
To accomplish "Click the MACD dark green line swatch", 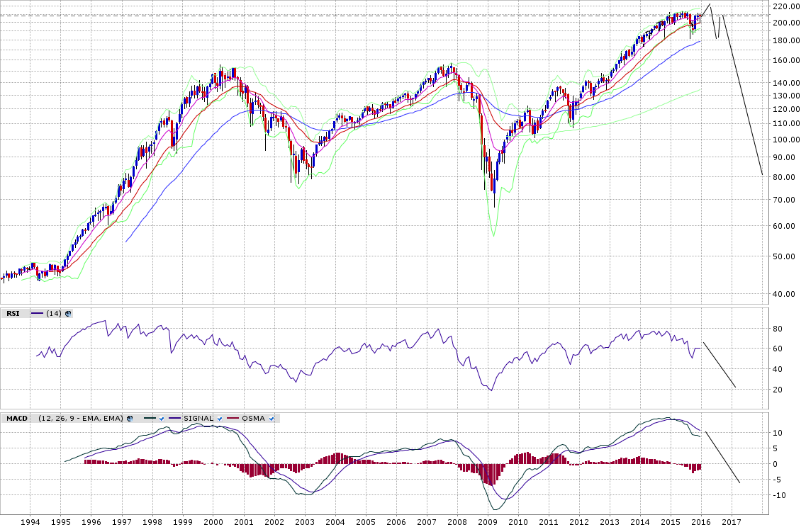I will click(x=150, y=419).
